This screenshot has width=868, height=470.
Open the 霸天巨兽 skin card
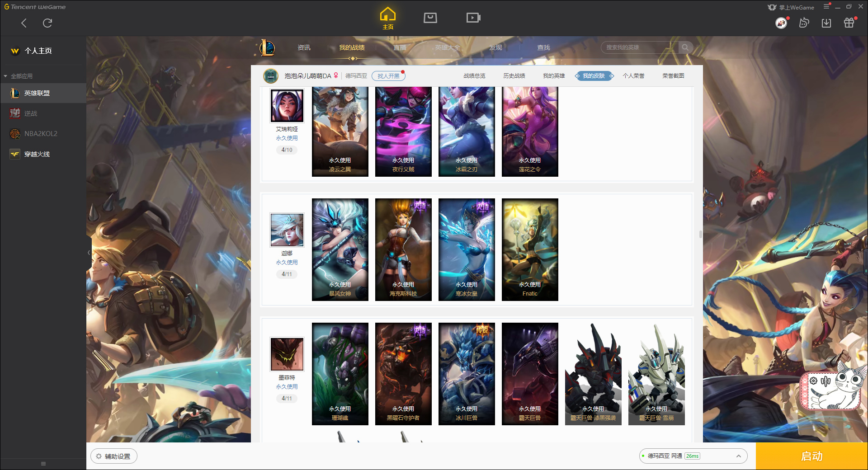tap(530, 374)
